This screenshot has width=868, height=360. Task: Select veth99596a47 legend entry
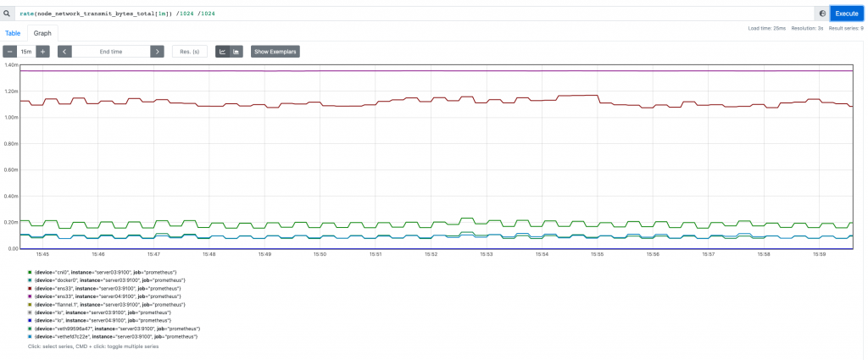coord(115,329)
